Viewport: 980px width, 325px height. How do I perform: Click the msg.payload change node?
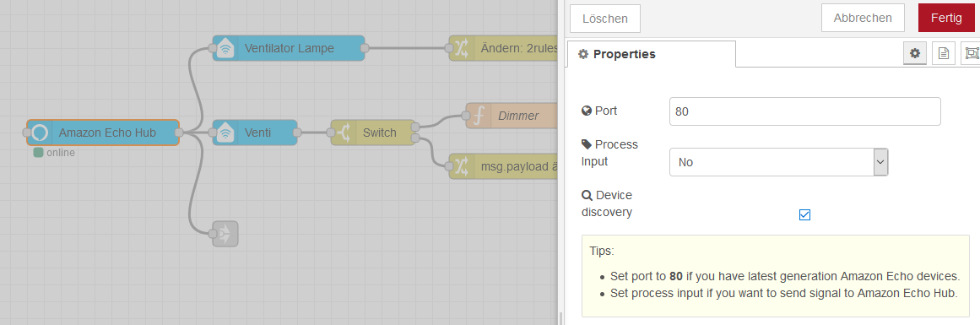point(503,166)
